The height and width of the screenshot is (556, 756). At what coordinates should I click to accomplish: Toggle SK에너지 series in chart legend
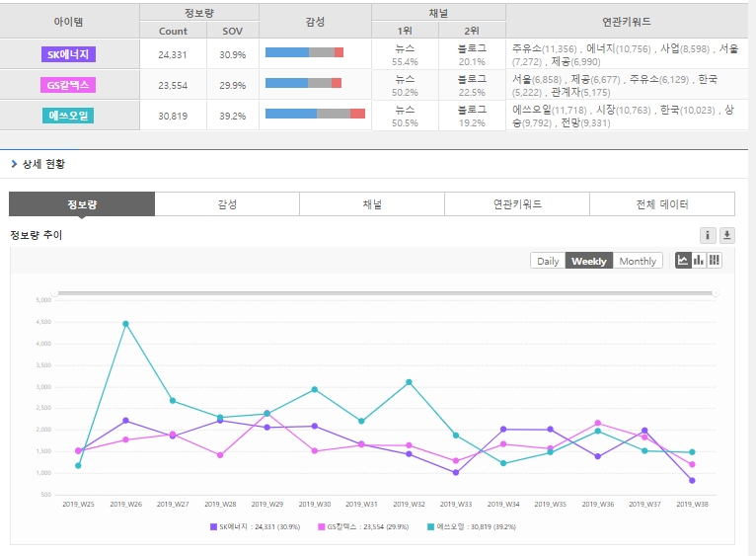click(x=255, y=526)
